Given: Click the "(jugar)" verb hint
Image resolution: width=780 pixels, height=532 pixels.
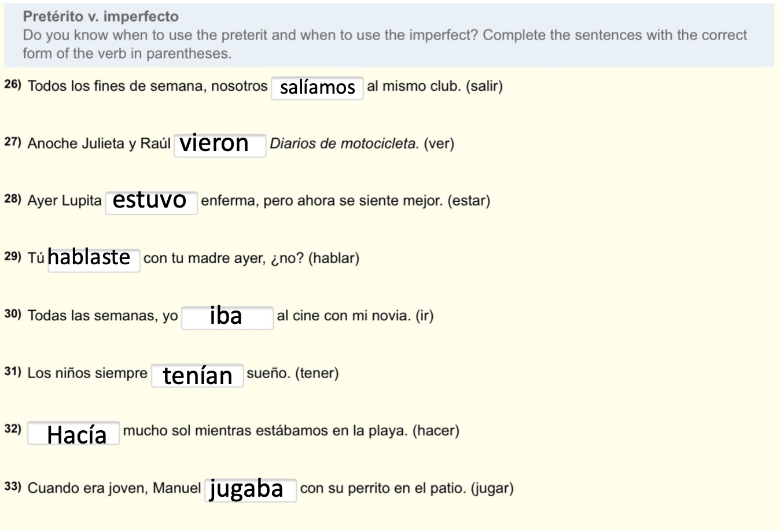Looking at the screenshot, I should click(x=492, y=488).
